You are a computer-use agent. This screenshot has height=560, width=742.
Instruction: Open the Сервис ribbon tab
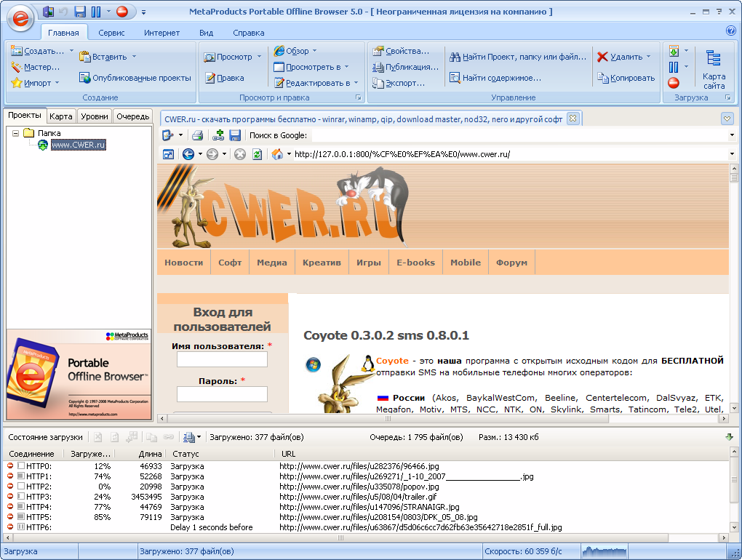pos(111,33)
